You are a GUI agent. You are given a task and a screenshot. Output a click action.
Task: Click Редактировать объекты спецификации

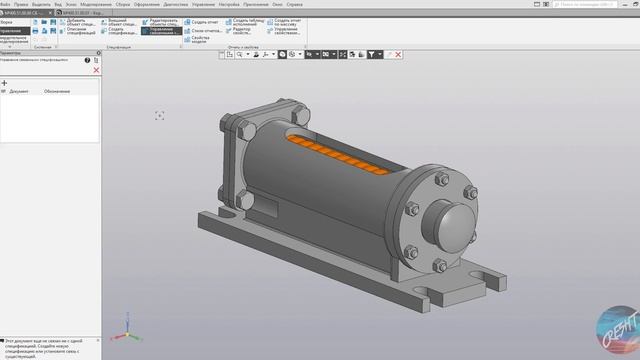click(x=161, y=22)
